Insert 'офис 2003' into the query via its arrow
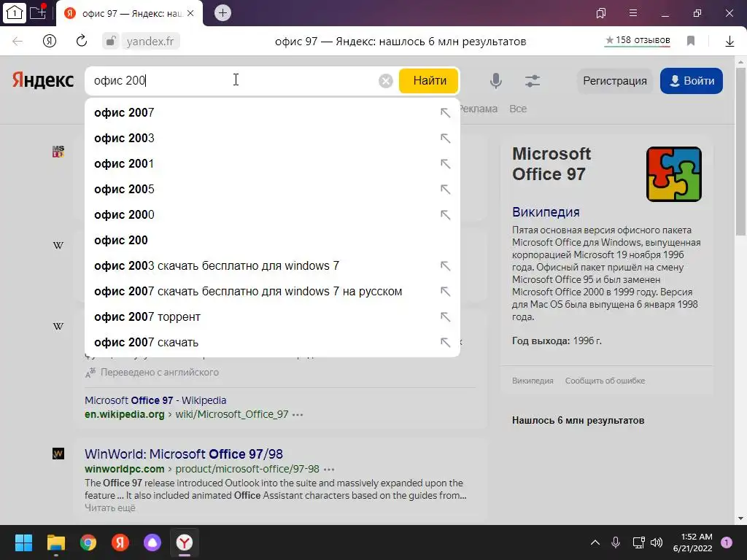 (x=445, y=138)
